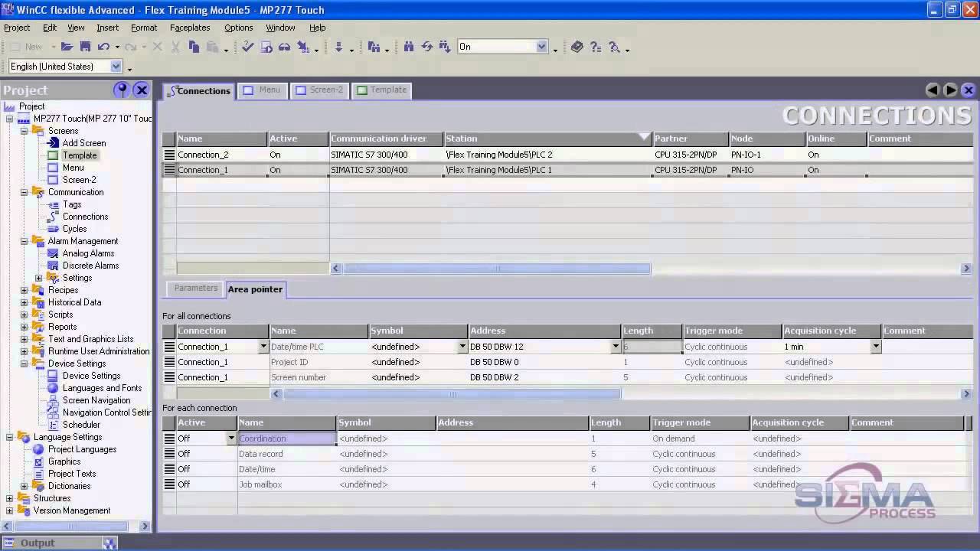This screenshot has width=980, height=551.
Task: Sort by Communication driver column header
Action: 387,139
